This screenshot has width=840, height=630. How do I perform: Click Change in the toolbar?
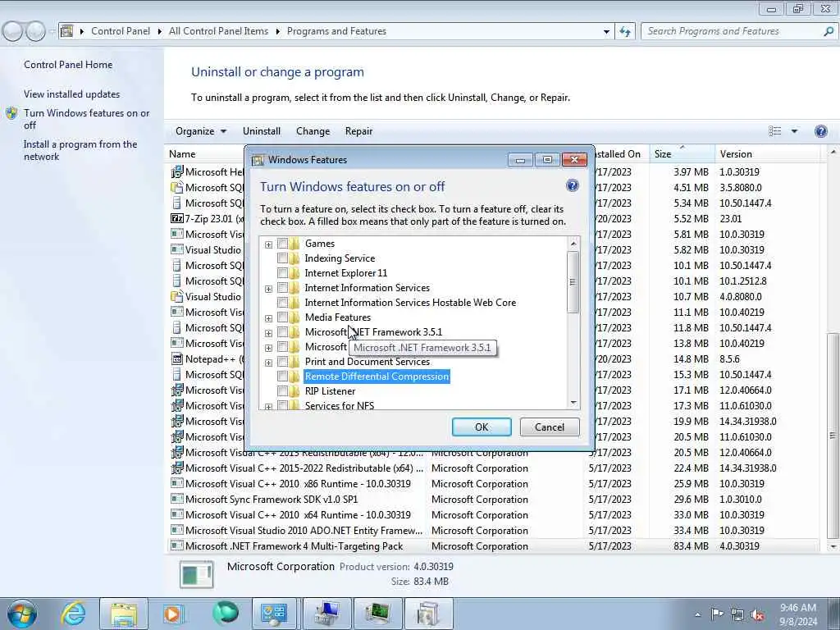pos(313,131)
